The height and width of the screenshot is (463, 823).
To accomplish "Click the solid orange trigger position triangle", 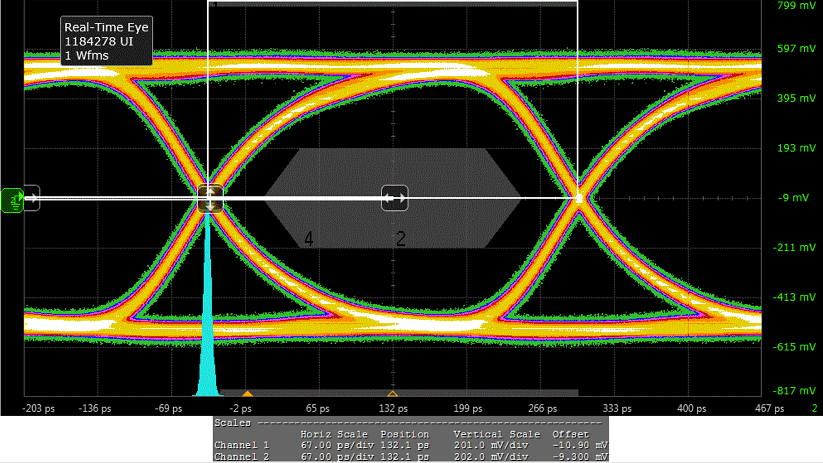I will pyautogui.click(x=248, y=393).
